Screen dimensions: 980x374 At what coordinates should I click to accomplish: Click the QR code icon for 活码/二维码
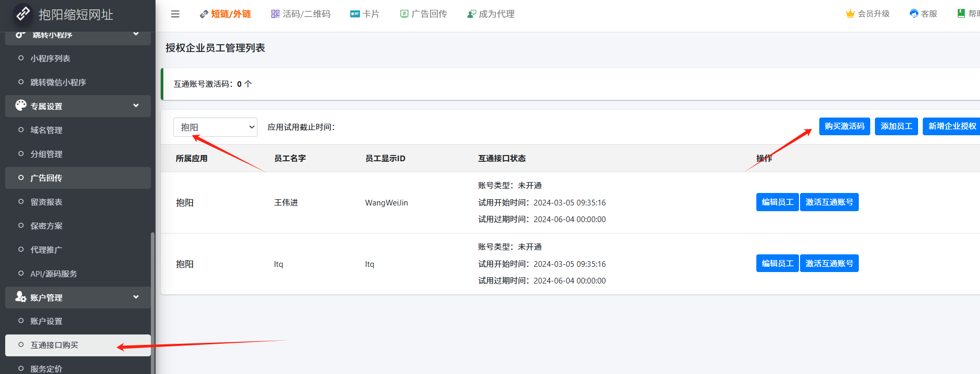click(275, 14)
